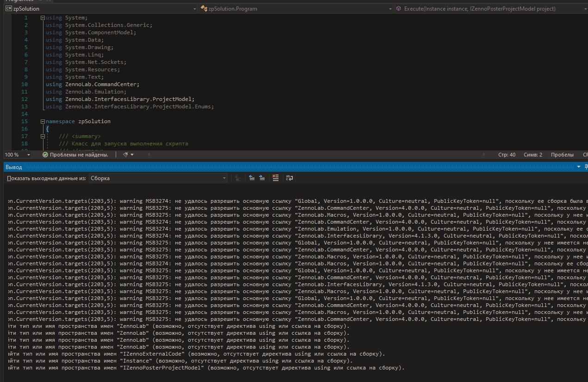Click the method icon beside Execute

pos(399,9)
